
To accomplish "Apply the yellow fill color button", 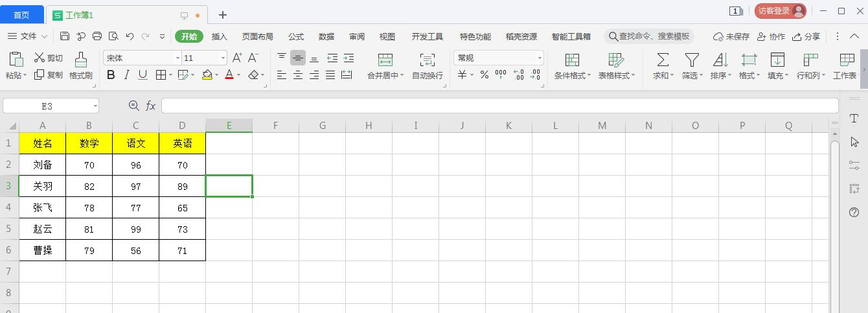I will tap(207, 75).
